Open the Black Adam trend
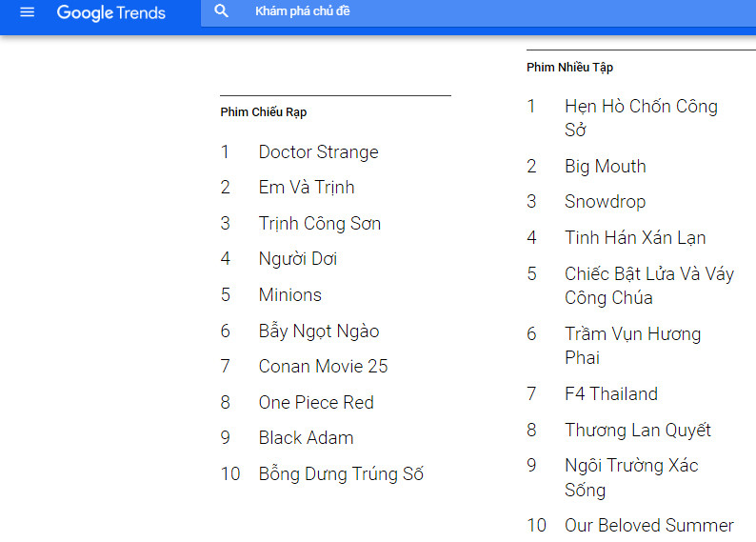Image resolution: width=756 pixels, height=542 pixels. pos(306,438)
